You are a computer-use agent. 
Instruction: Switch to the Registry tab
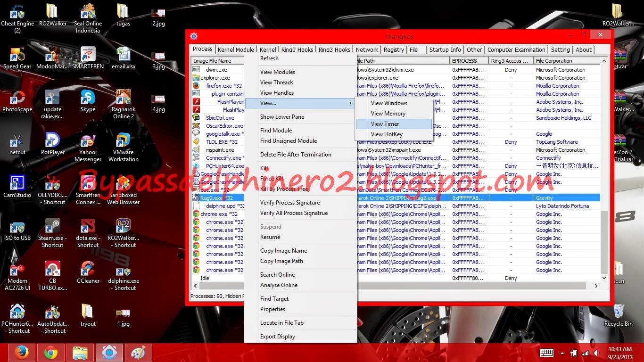click(x=394, y=49)
